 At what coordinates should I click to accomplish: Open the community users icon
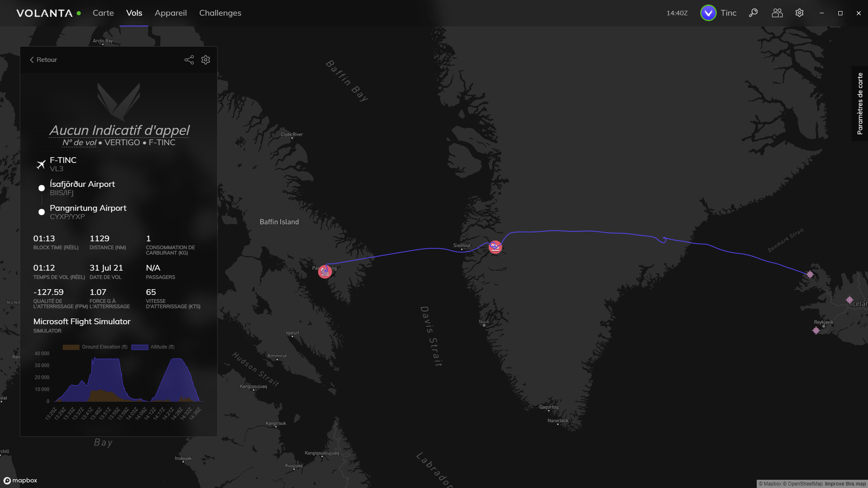[x=777, y=13]
